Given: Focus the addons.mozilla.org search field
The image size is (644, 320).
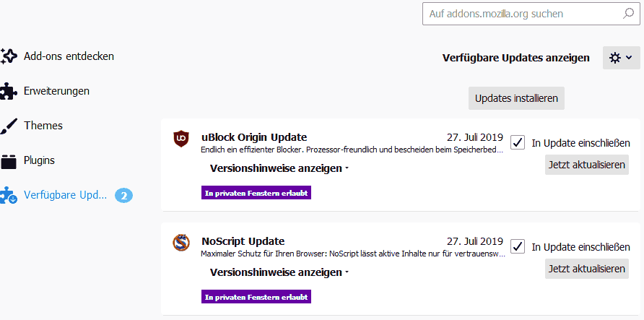Looking at the screenshot, I should [x=520, y=14].
